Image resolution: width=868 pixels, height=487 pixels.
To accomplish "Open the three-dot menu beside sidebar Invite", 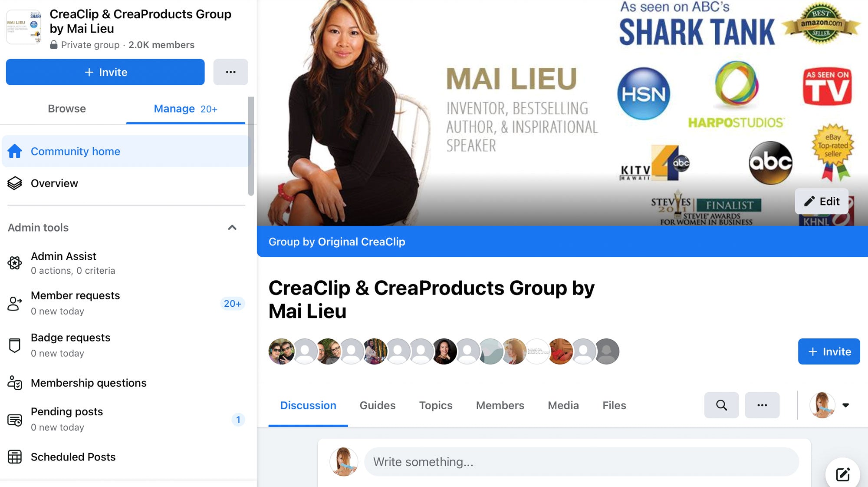I will (231, 72).
